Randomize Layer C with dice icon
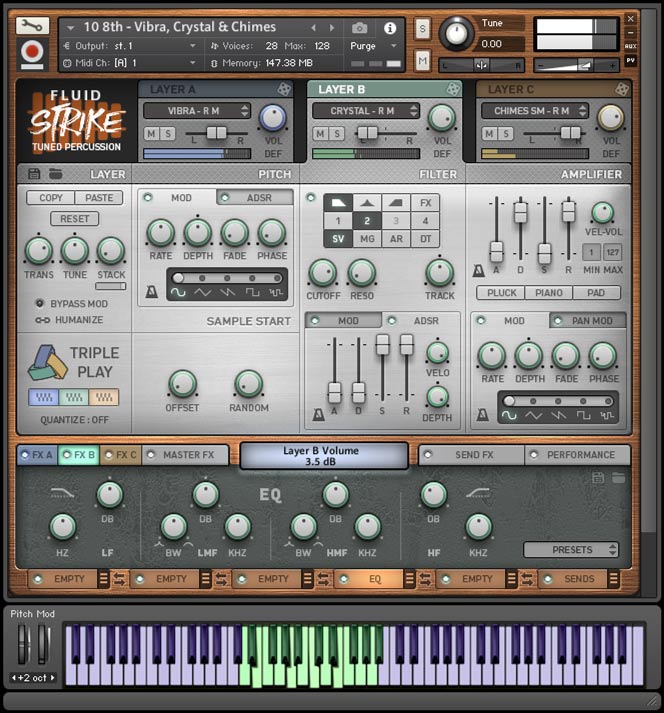Screen dimensions: 664x713 pos(622,89)
